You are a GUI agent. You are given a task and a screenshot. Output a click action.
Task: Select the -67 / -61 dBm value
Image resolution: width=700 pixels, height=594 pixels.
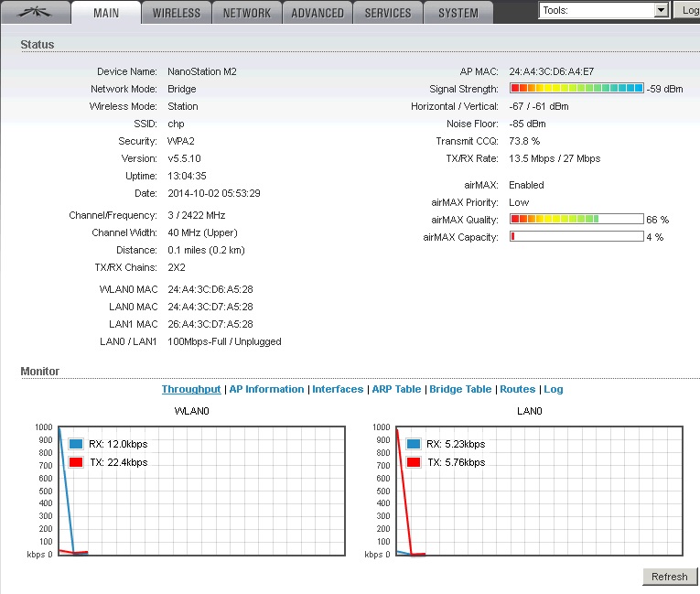coord(539,106)
